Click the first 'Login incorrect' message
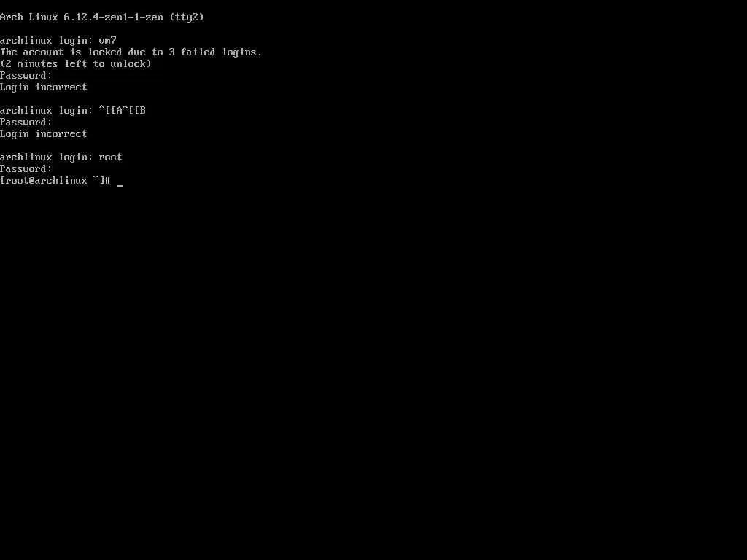 (43, 87)
